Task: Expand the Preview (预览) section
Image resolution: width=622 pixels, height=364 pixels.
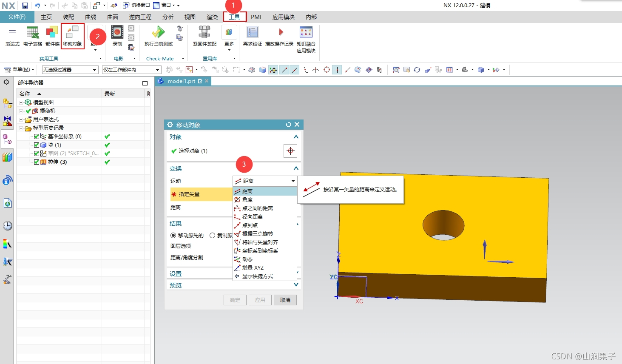Action: (296, 285)
